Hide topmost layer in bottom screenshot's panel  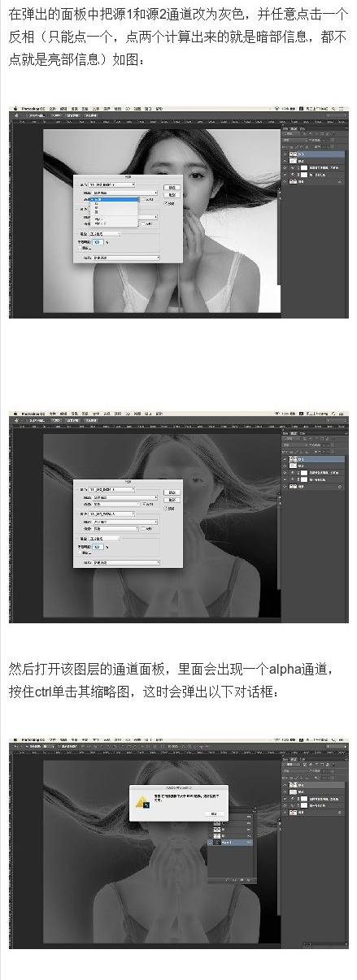(285, 786)
